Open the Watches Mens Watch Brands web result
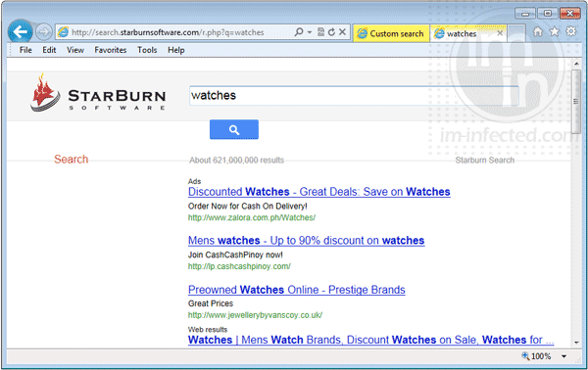The image size is (588, 370). [370, 340]
